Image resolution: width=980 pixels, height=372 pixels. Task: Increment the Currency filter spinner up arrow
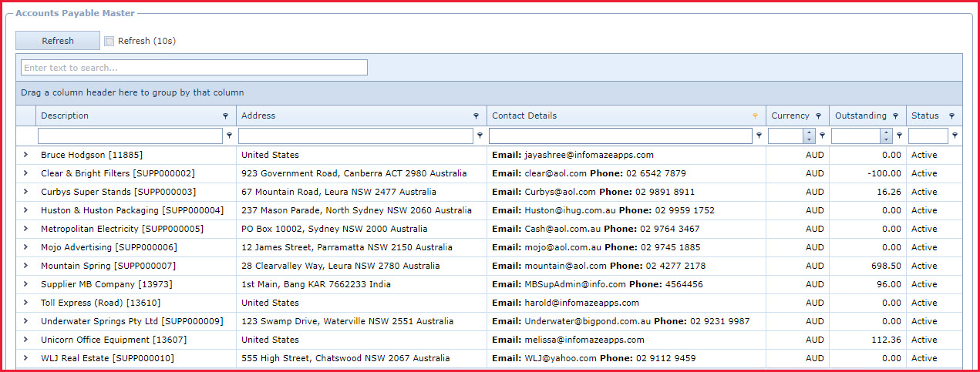[x=810, y=132]
